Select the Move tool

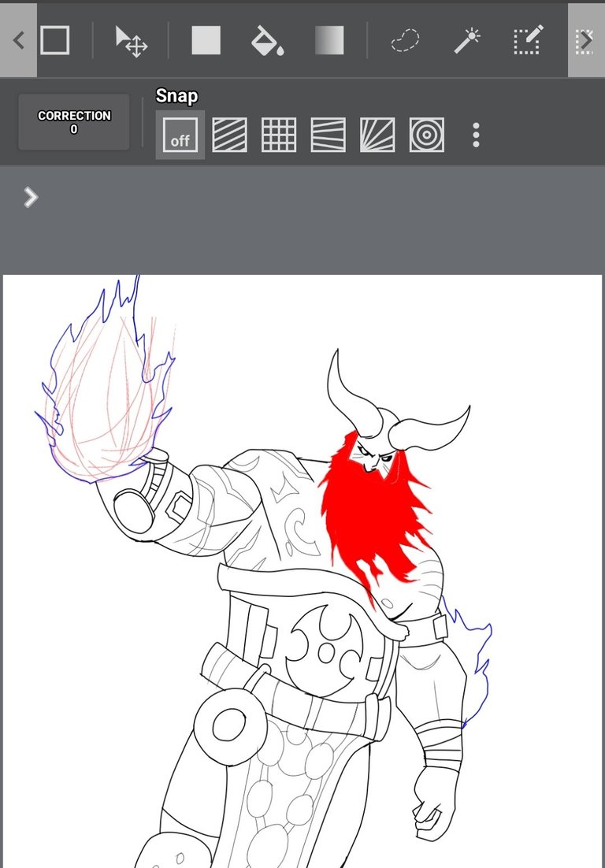131,42
